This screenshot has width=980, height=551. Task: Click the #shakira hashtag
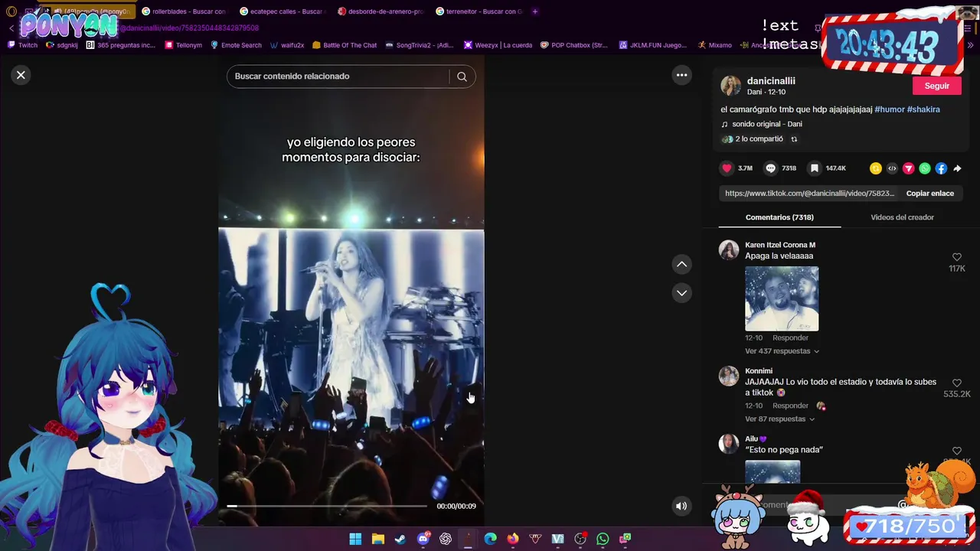click(923, 109)
